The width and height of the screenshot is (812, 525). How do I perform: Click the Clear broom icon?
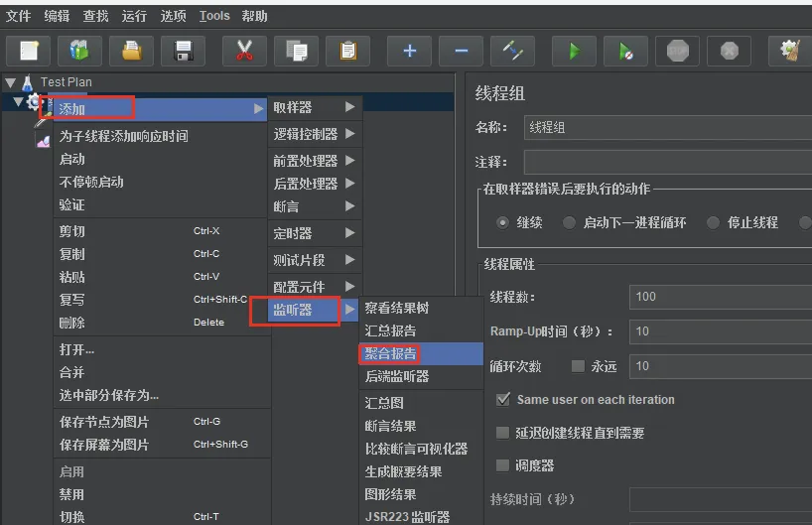790,51
